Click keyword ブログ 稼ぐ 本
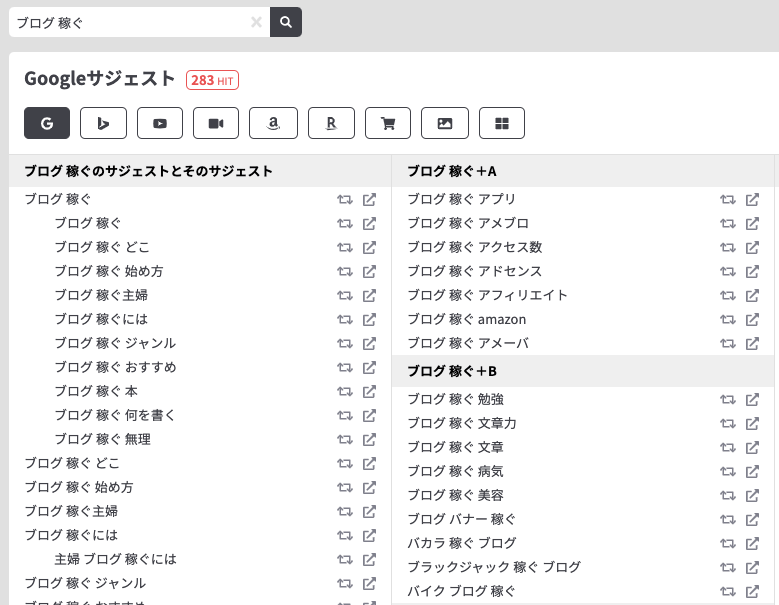The image size is (779, 605). click(96, 391)
